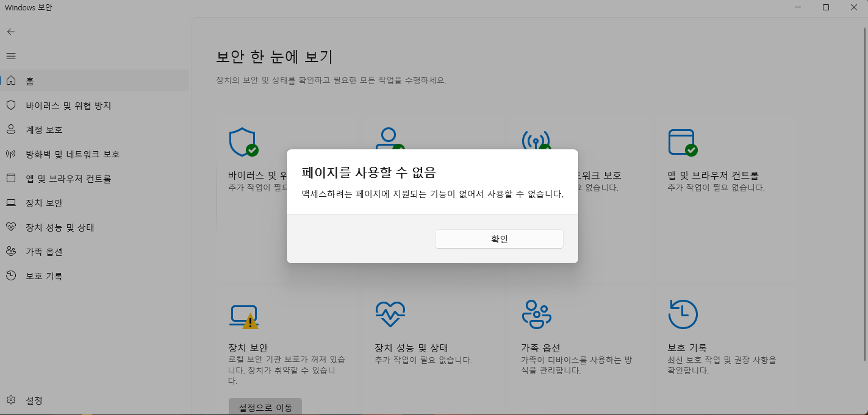Click the Windows 보안 window title
Screen dimensions: 868x415
tap(29, 7)
